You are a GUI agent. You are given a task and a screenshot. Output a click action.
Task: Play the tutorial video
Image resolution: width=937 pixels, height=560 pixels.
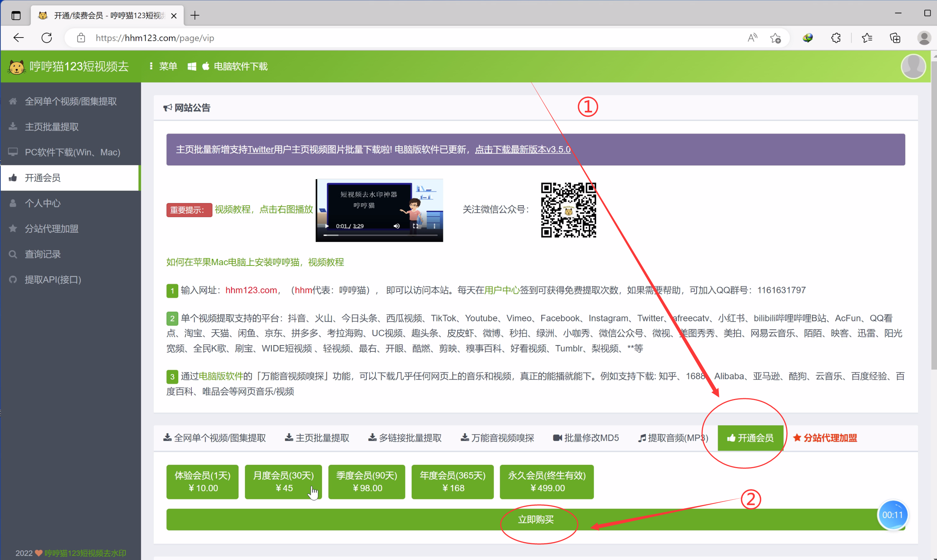coord(327,226)
